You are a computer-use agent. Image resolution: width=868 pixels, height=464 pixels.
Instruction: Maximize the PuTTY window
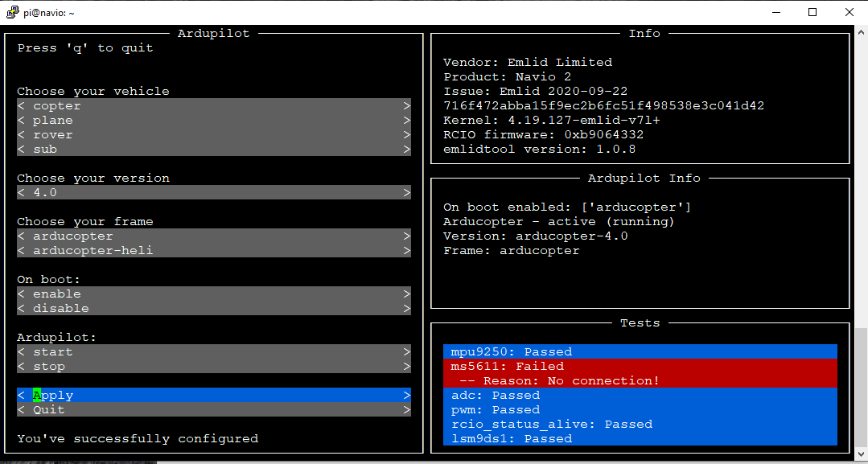click(x=812, y=12)
